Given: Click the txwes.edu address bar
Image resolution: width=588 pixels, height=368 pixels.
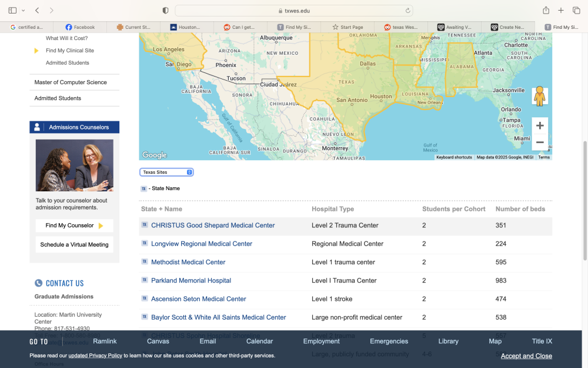Looking at the screenshot, I should pyautogui.click(x=294, y=11).
